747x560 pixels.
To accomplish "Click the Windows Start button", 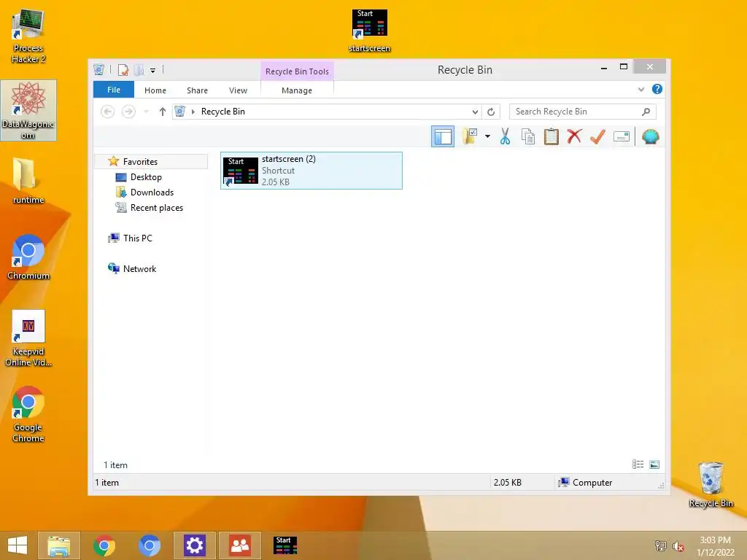I will click(x=18, y=545).
